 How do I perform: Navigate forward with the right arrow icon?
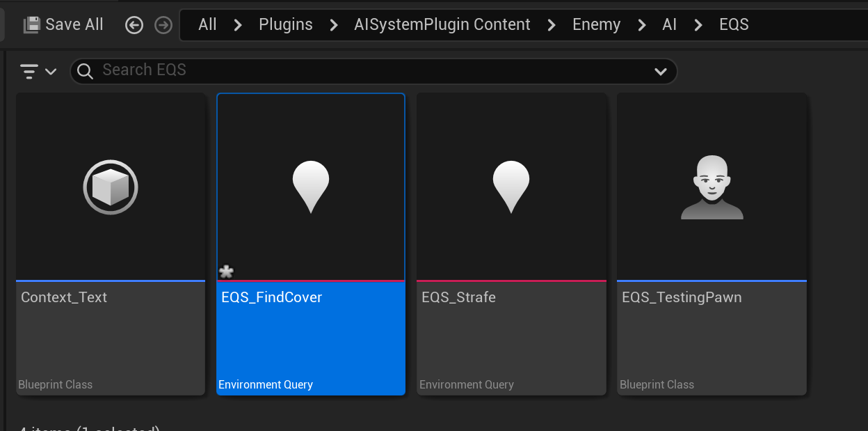click(x=163, y=26)
